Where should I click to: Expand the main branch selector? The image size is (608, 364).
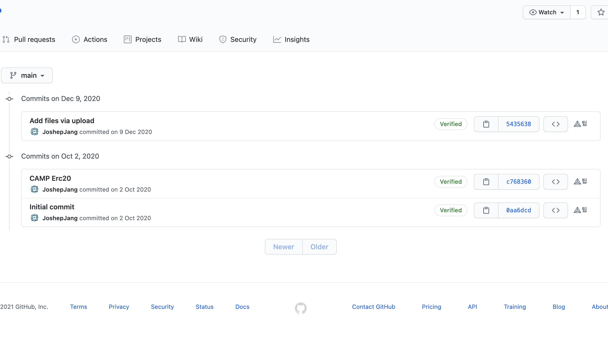pos(27,75)
